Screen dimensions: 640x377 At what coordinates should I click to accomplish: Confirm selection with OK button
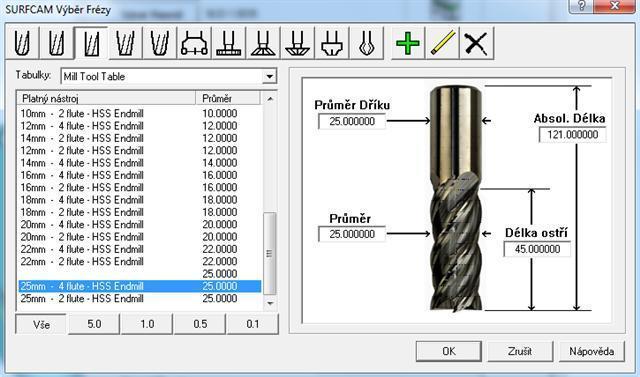(449, 351)
